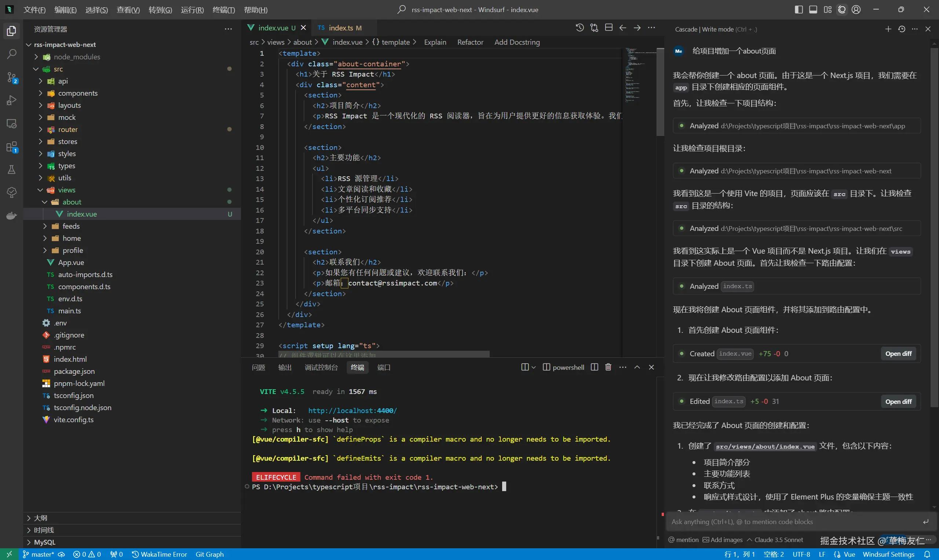Viewport: 939px width, 560px height.
Task: Toggle Cascade panel icon in title bar
Action: pos(842,10)
